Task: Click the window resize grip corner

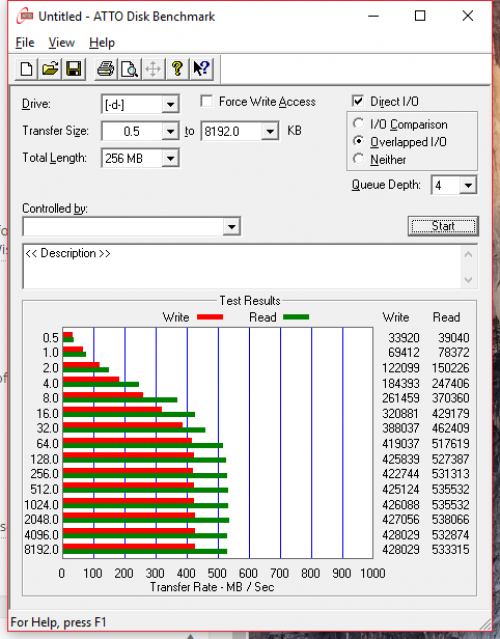Action: pyautogui.click(x=485, y=624)
